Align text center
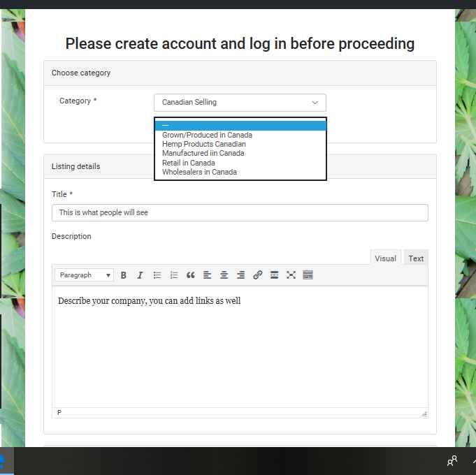Screen dimensions: 476x475 [224, 275]
